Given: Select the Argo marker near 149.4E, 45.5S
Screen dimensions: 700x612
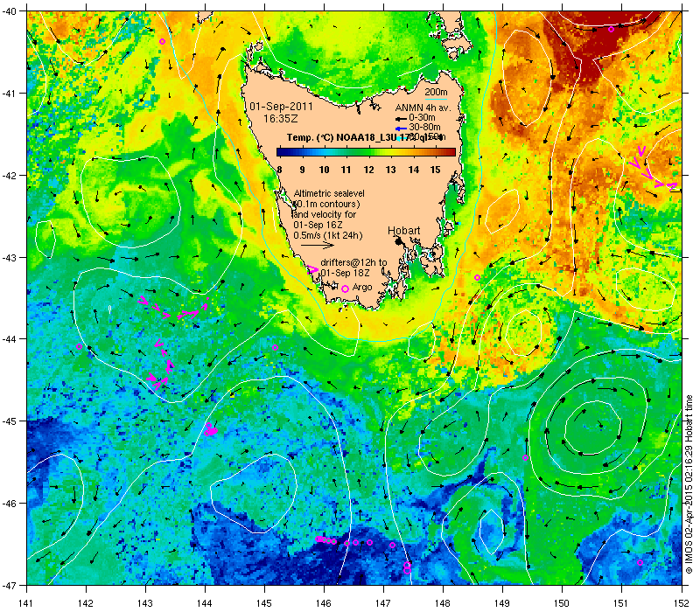Looking at the screenshot, I should click(x=526, y=457).
